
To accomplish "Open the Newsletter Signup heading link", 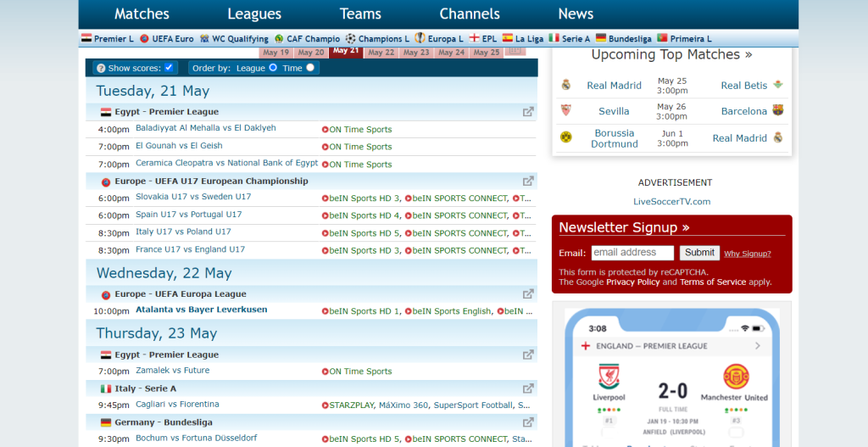I will point(624,227).
